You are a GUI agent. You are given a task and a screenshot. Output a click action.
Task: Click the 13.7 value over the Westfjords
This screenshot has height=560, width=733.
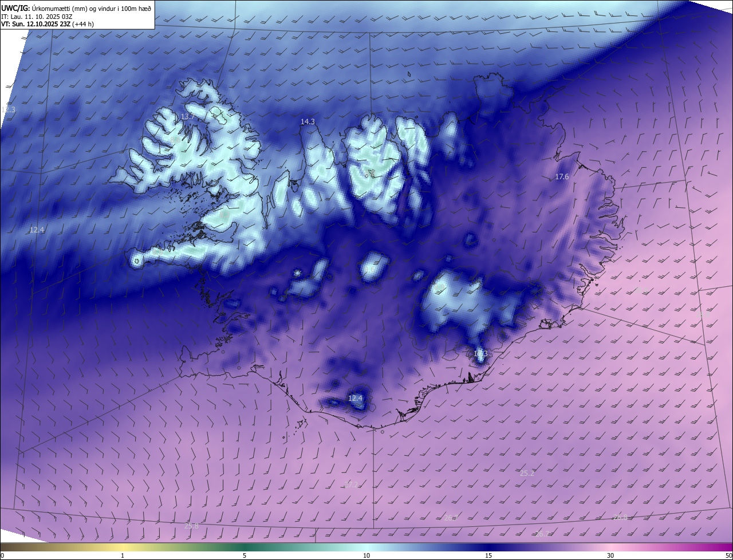click(x=188, y=116)
